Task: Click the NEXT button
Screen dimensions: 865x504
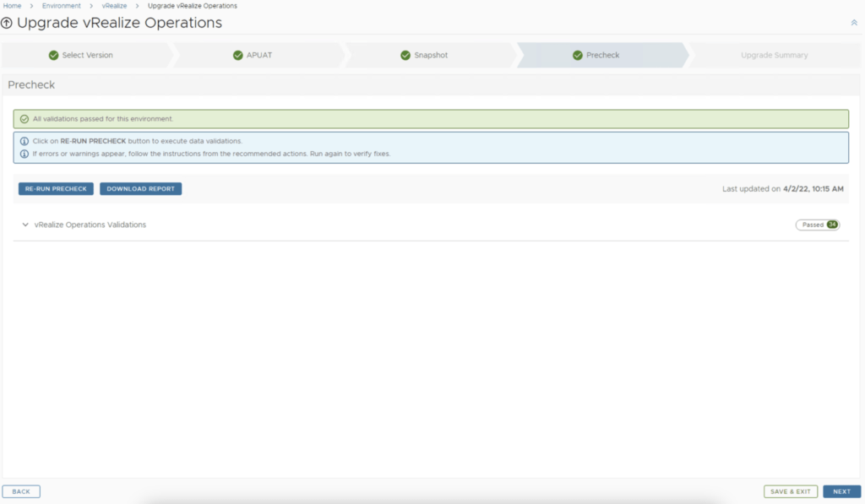Action: 841,491
